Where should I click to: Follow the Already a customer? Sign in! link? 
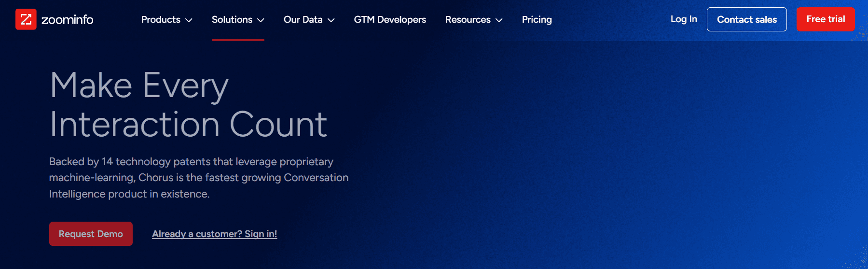[214, 234]
